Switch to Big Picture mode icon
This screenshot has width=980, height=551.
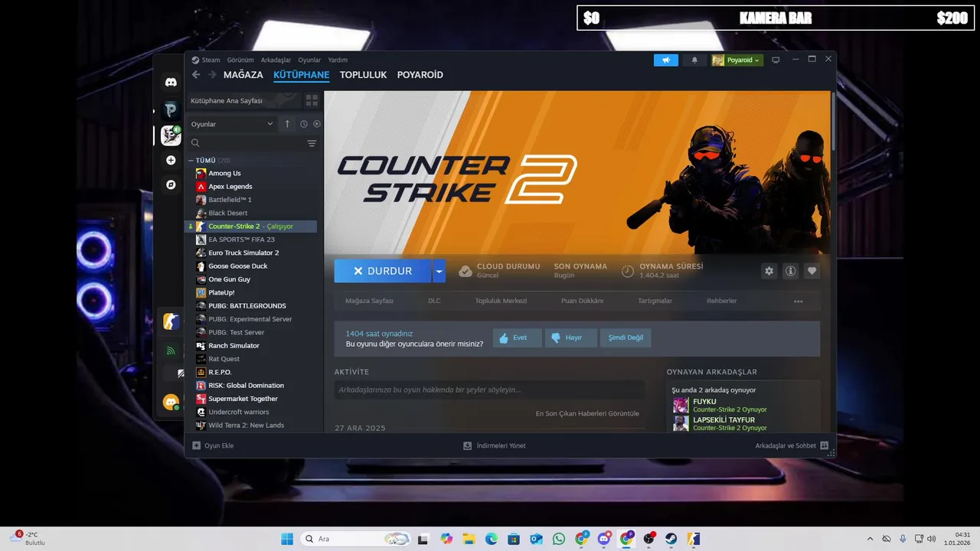tap(776, 60)
